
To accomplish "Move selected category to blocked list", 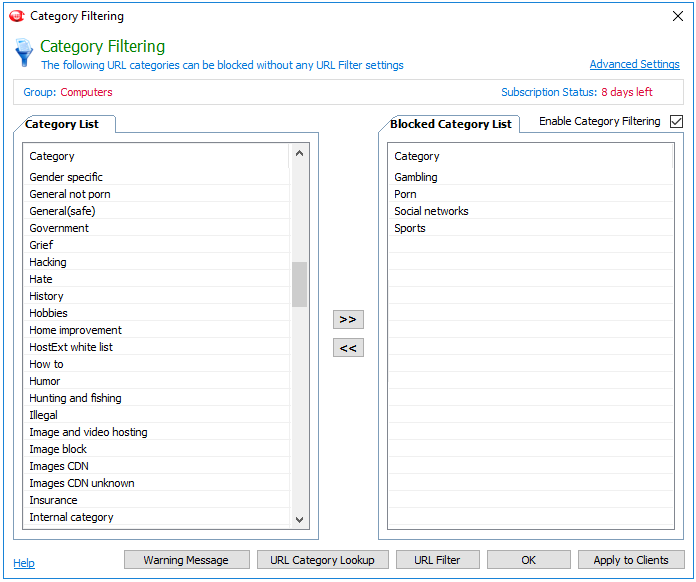I will [x=348, y=319].
